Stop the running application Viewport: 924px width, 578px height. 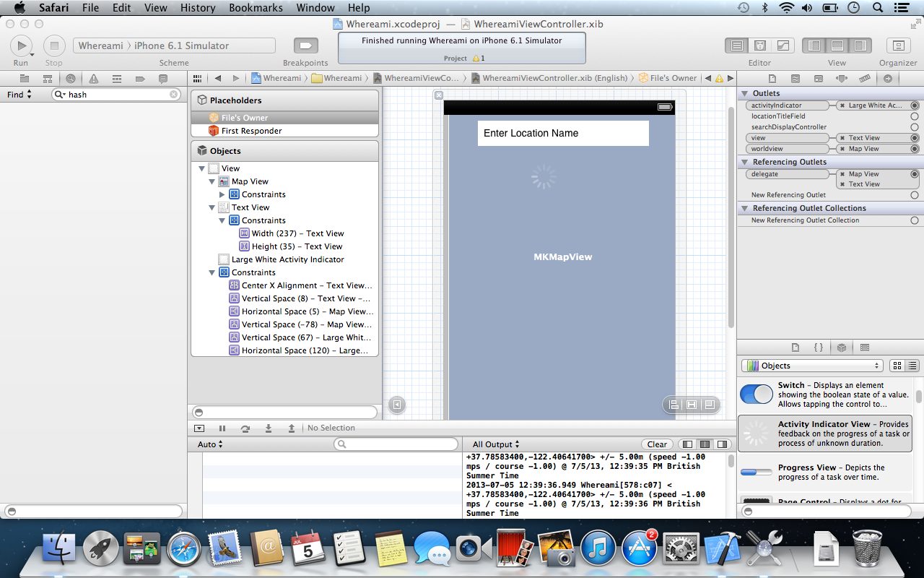(x=54, y=46)
